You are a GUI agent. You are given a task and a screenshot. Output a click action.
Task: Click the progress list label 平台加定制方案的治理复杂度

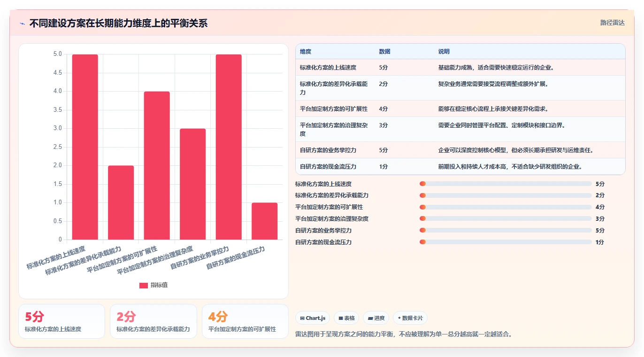332,219
